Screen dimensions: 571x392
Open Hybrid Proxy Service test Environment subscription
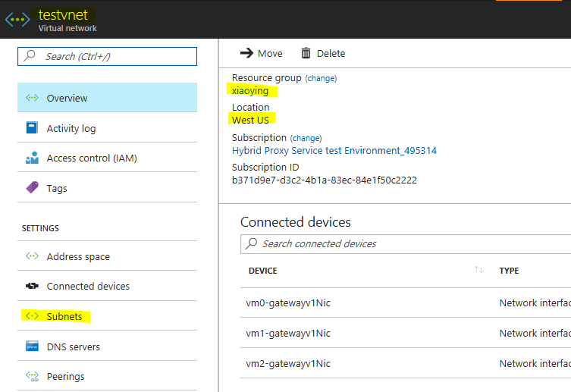pos(334,151)
